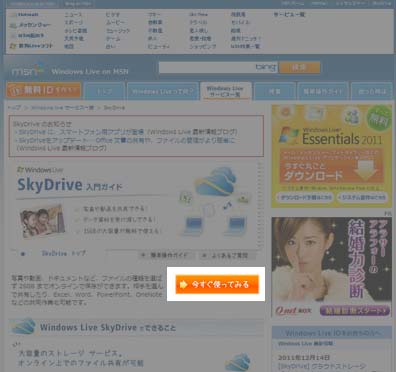Image resolution: width=396 pixels, height=372 pixels.
Task: Click the right laptop icon in the banner
Action: coord(235,226)
